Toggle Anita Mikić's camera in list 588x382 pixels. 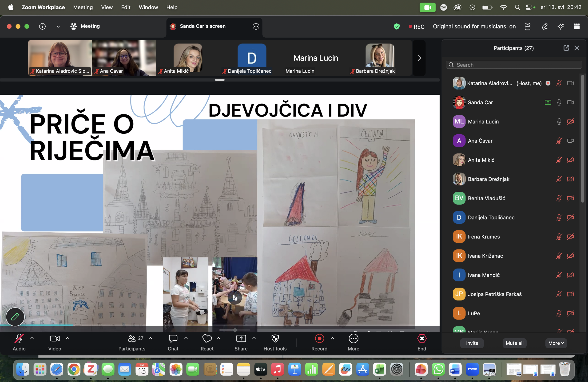(x=570, y=160)
